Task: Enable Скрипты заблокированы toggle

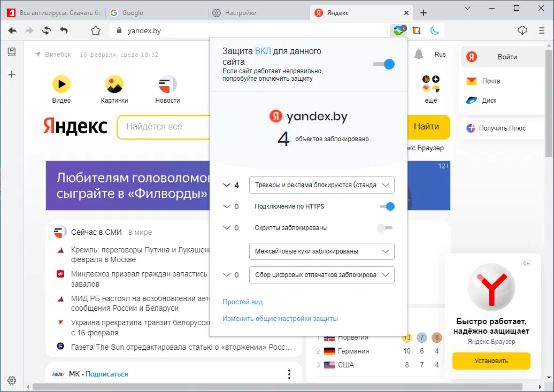Action: pyautogui.click(x=385, y=228)
